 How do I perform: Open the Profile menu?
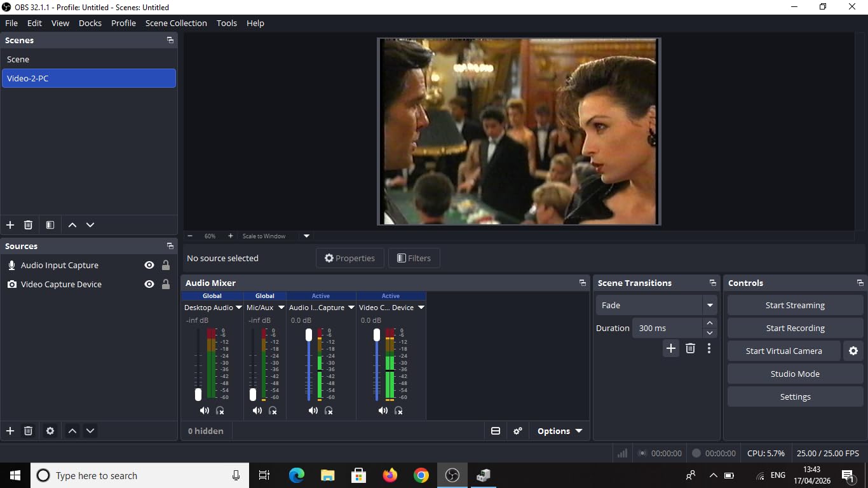tap(123, 23)
